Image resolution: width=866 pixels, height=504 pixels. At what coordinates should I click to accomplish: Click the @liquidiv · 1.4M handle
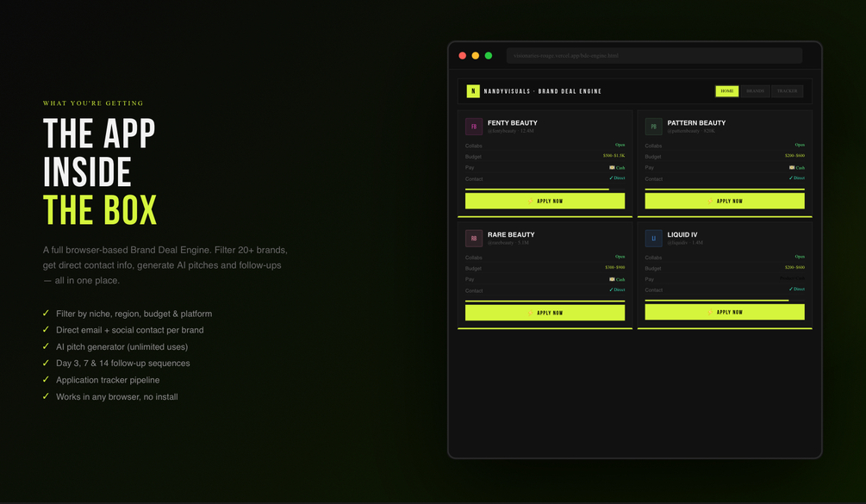point(685,242)
